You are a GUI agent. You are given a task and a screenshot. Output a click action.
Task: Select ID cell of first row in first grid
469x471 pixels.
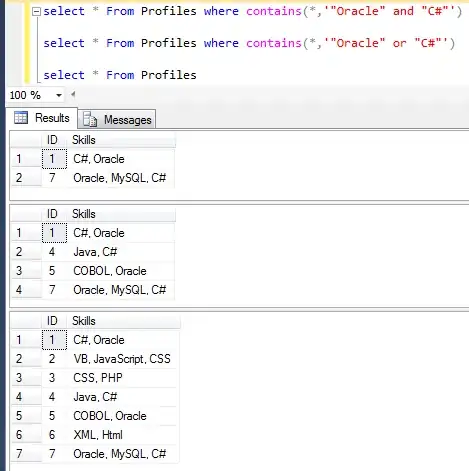(54, 159)
